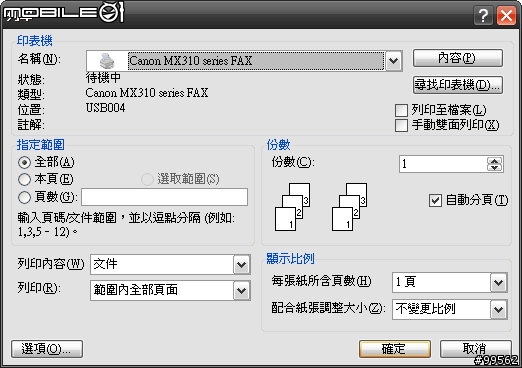Image resolution: width=522 pixels, height=368 pixels.
Task: Close the print dialog with the X
Action: point(506,15)
